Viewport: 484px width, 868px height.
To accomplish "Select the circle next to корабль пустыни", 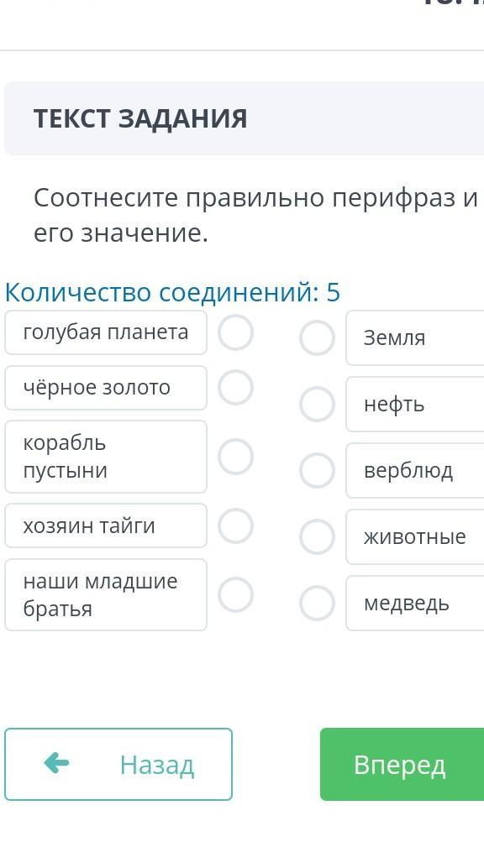I will point(235,457).
